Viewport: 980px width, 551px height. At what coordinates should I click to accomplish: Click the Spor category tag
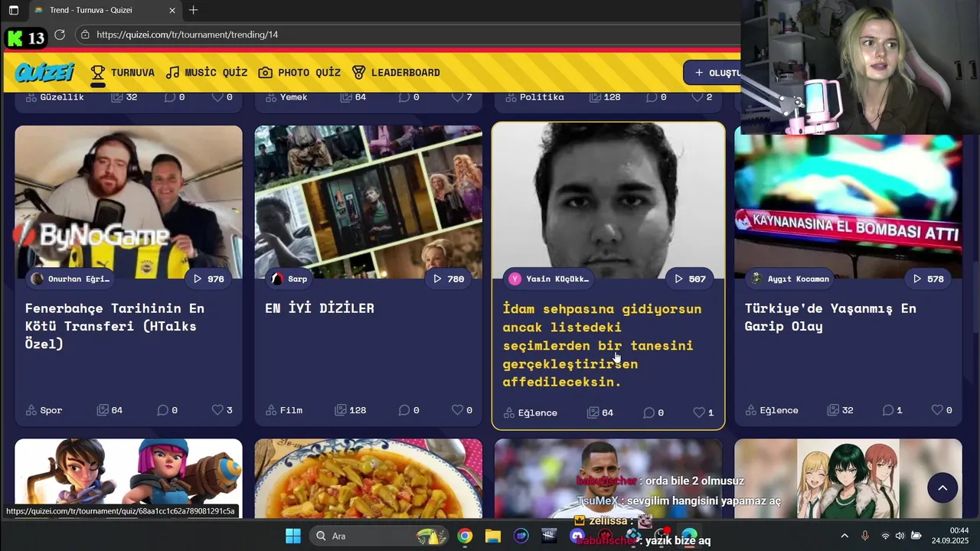click(44, 410)
